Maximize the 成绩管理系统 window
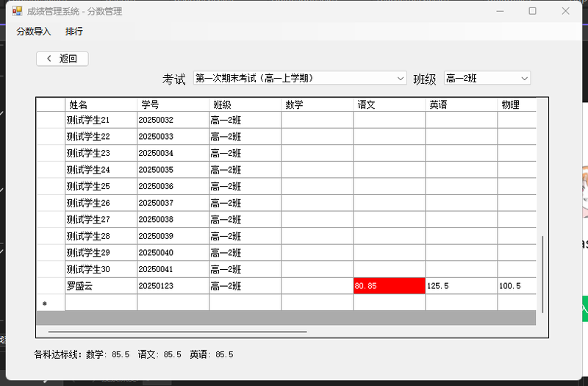Image resolution: width=588 pixels, height=386 pixels. (x=532, y=11)
